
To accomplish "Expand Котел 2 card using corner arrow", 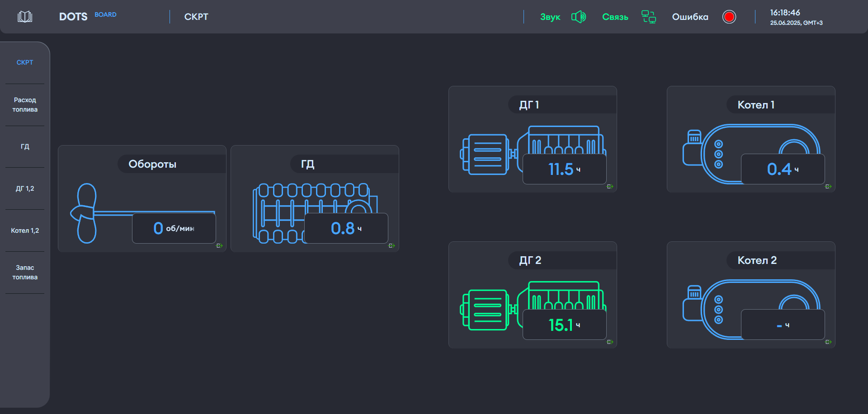I will tap(828, 342).
